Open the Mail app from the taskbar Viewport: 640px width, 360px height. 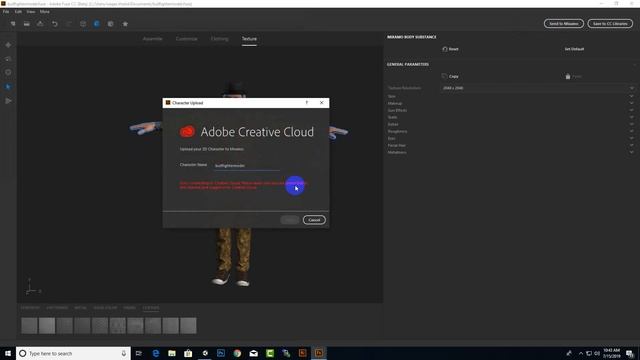(x=253, y=353)
